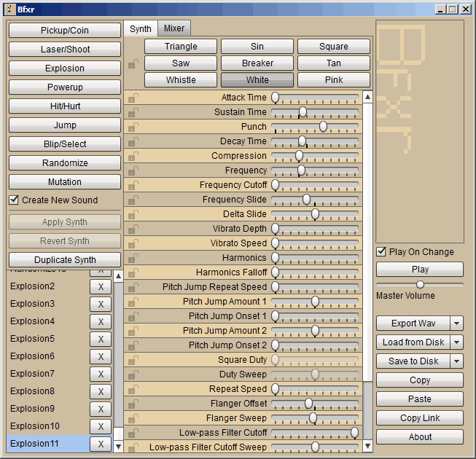The width and height of the screenshot is (476, 459).
Task: Select the Saw waveform
Action: coord(181,63)
